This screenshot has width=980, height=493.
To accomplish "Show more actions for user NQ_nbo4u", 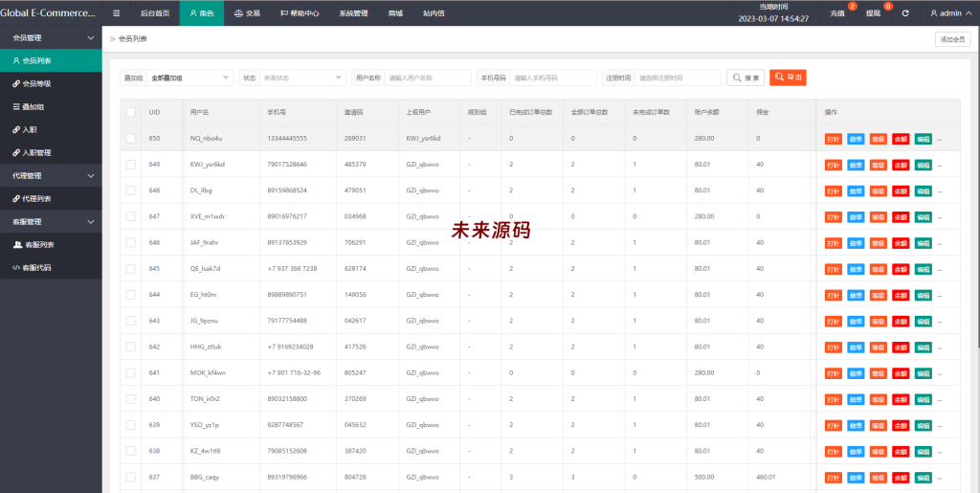I will click(x=940, y=140).
